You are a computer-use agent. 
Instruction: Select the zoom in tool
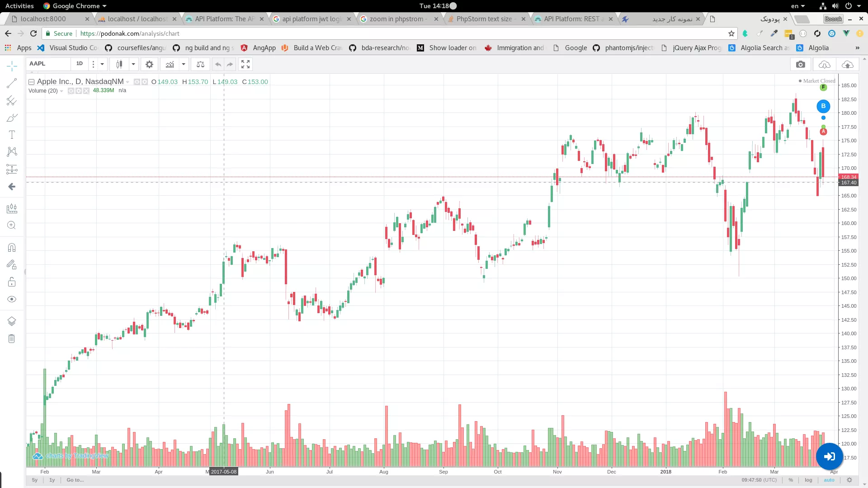click(12, 225)
